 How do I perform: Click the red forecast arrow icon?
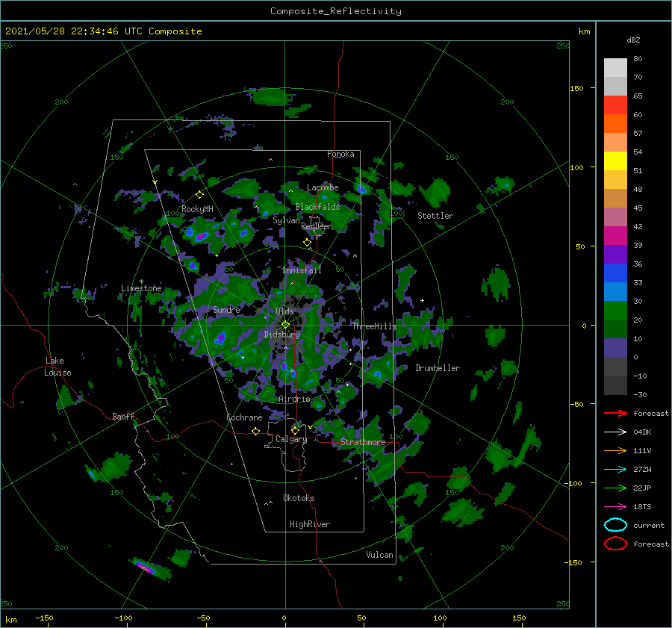pyautogui.click(x=615, y=413)
